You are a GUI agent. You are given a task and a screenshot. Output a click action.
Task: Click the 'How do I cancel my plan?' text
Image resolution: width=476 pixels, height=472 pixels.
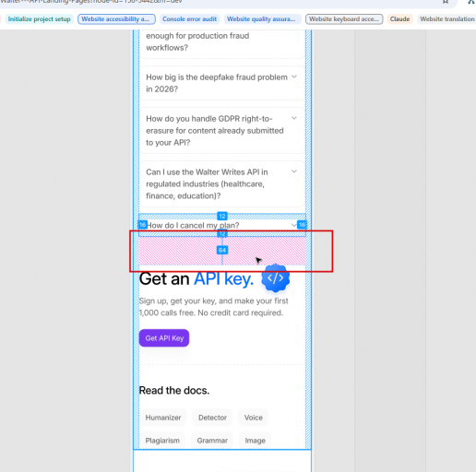[x=193, y=225]
